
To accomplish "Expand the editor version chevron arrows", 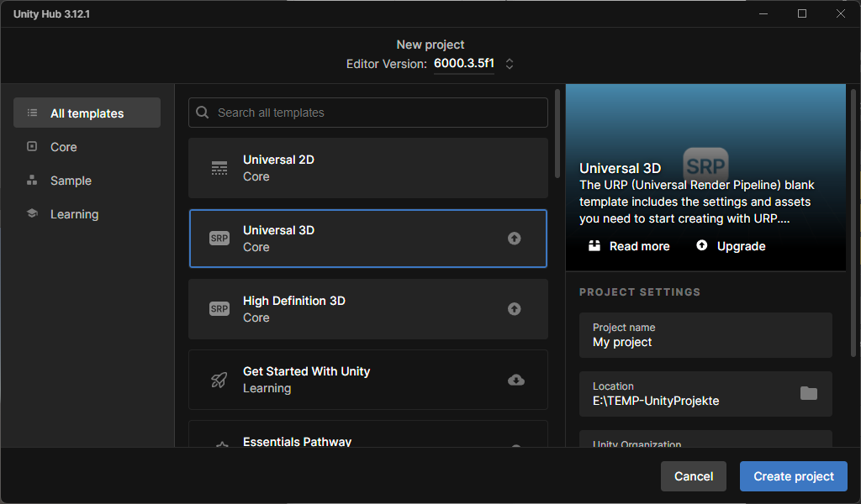I will coord(510,64).
